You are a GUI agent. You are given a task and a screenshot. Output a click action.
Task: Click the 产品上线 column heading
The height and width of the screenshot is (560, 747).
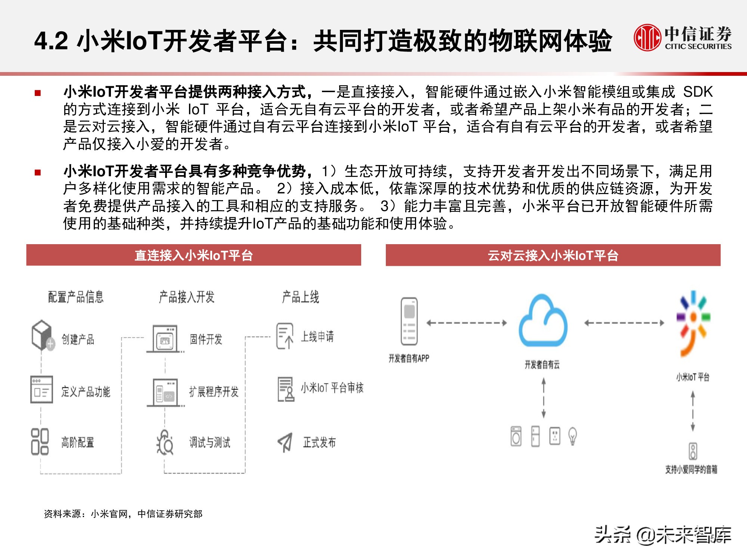click(x=301, y=297)
